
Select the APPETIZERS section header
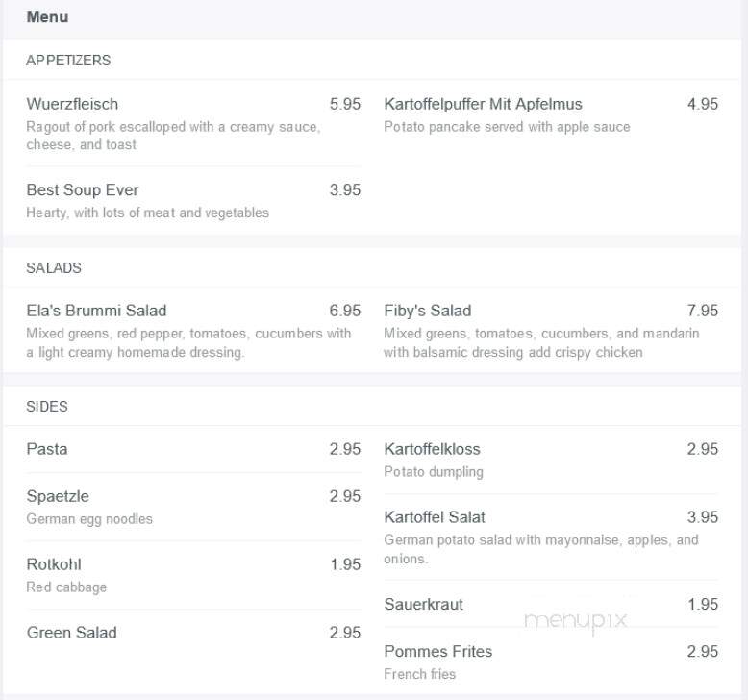click(68, 61)
